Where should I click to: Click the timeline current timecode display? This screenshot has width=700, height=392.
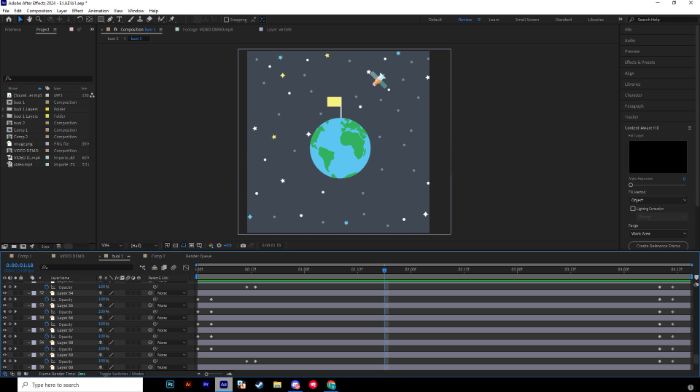coord(20,265)
